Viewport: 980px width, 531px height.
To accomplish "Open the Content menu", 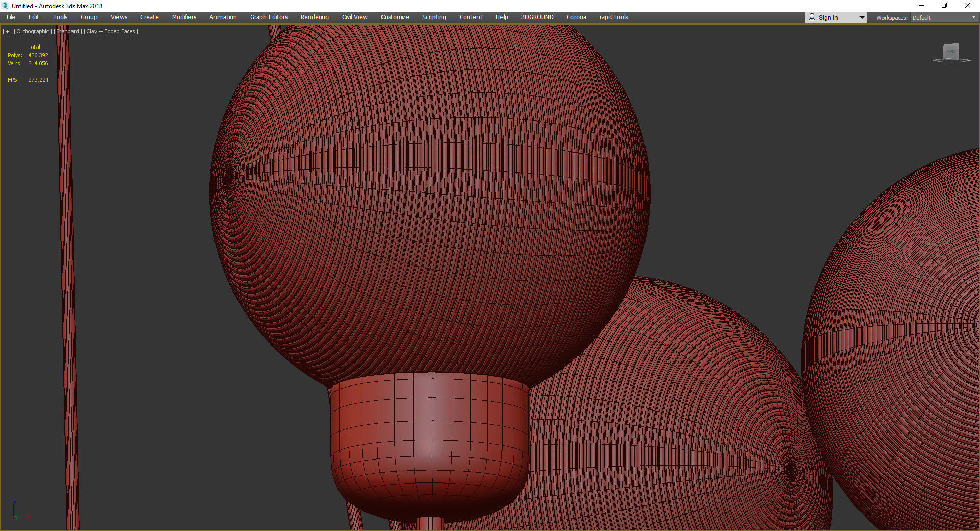I will 471,17.
